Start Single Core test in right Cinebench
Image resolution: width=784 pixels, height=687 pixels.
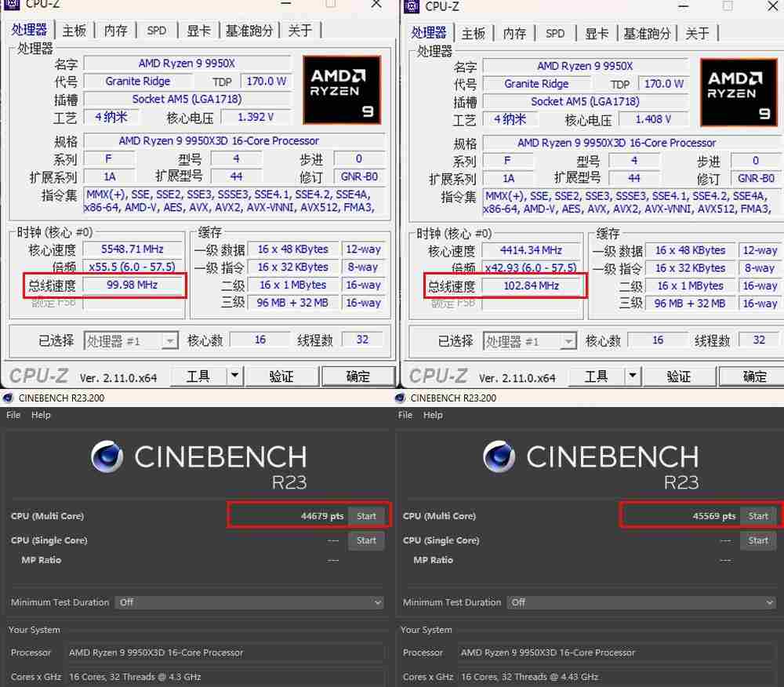click(758, 540)
